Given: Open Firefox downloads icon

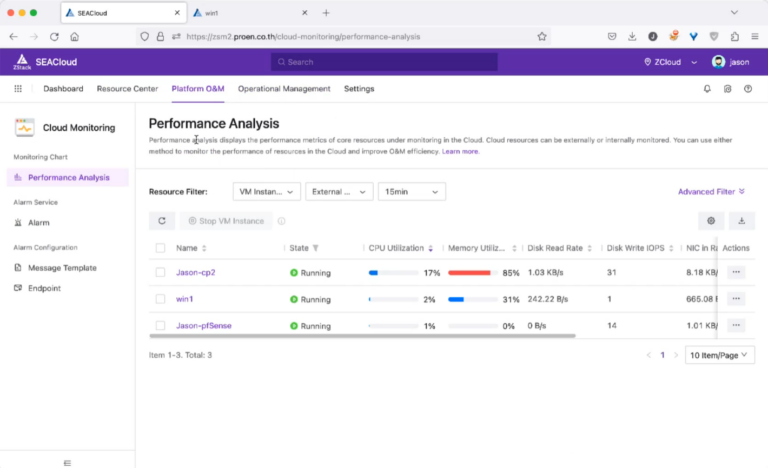Looking at the screenshot, I should [632, 36].
